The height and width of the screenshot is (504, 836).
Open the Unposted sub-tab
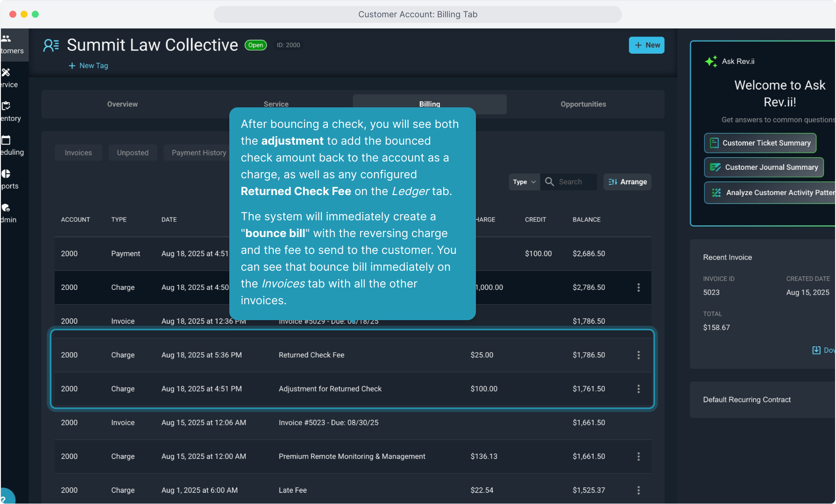(133, 153)
